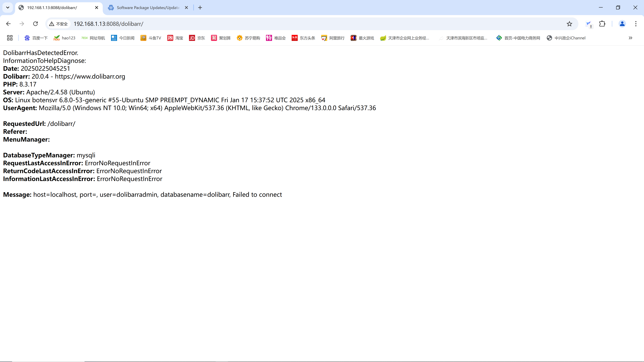This screenshot has width=644, height=362.
Task: Open the Chrome profile avatar
Action: pyautogui.click(x=622, y=24)
